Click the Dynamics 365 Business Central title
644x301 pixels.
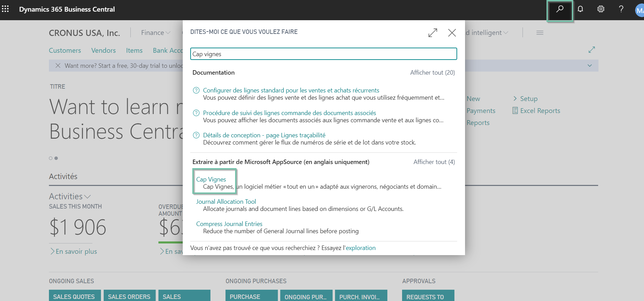point(67,9)
